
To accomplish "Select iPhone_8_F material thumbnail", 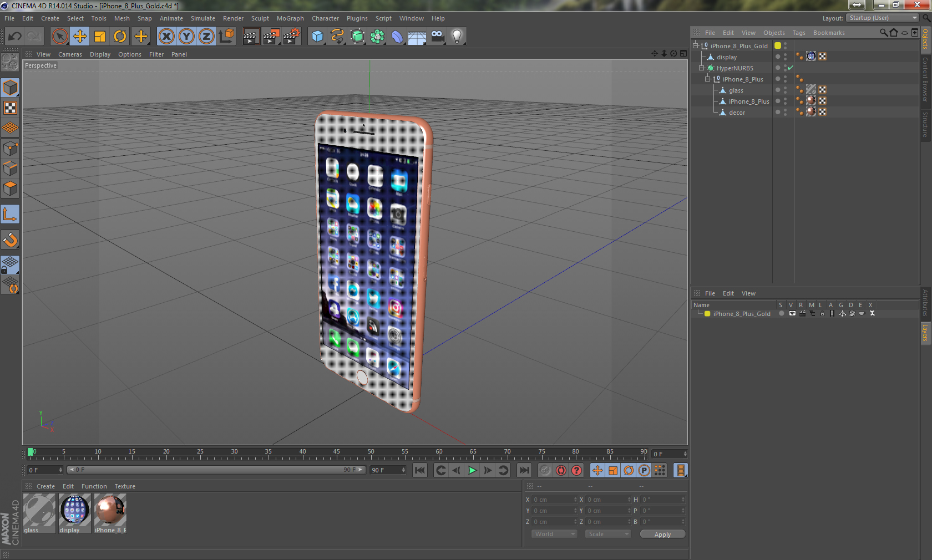I will click(110, 513).
